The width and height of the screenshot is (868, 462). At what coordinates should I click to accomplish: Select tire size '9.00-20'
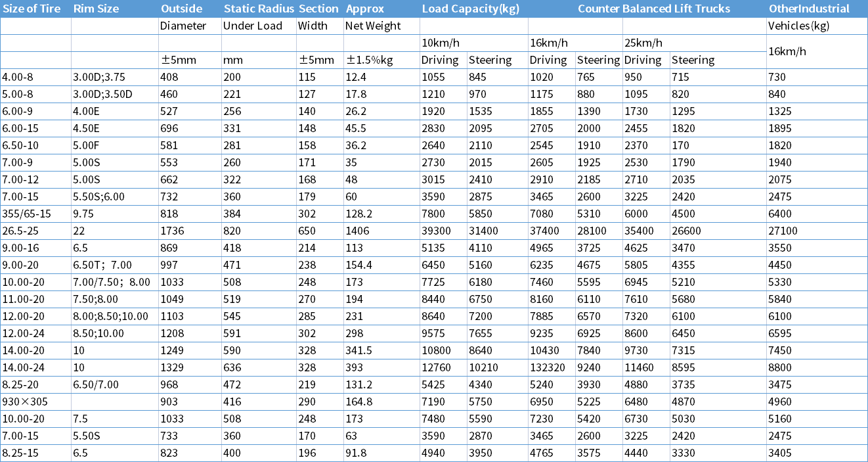tap(20, 266)
